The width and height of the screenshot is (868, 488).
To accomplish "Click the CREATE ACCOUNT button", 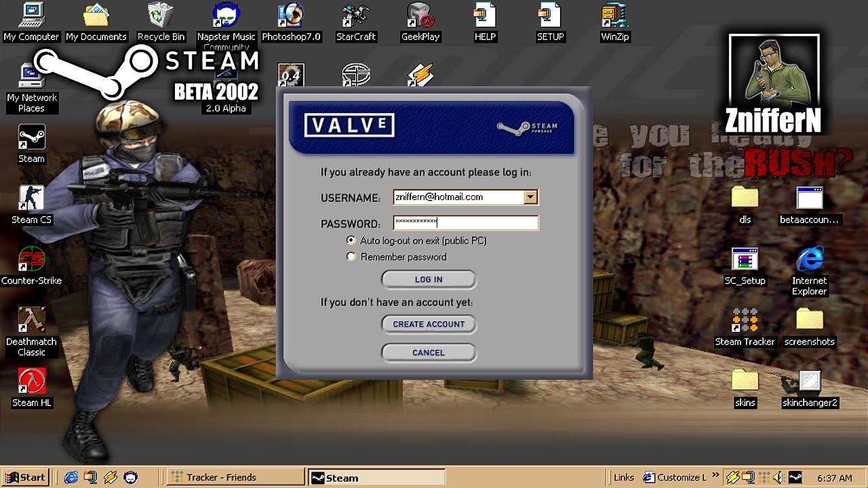I will (429, 324).
